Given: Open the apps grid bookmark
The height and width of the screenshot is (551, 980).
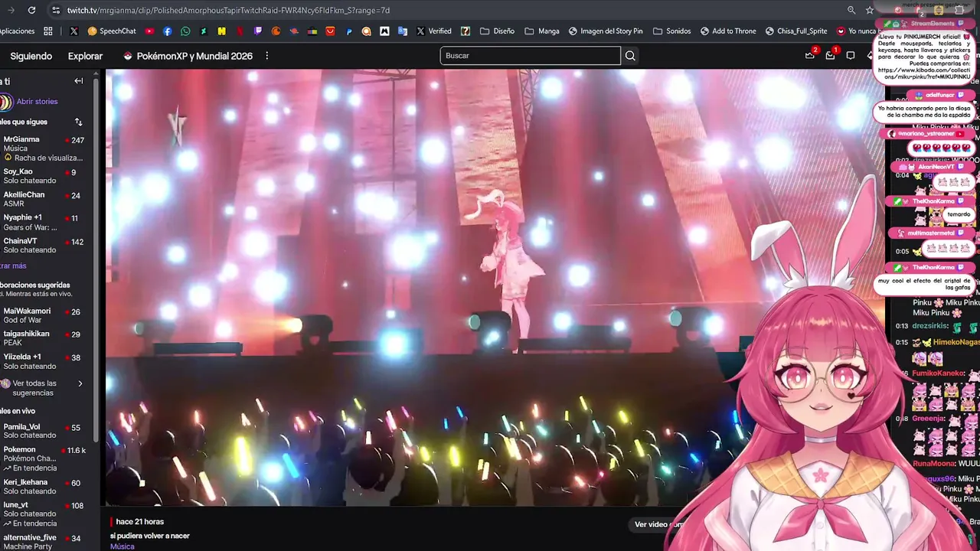Looking at the screenshot, I should pyautogui.click(x=48, y=31).
